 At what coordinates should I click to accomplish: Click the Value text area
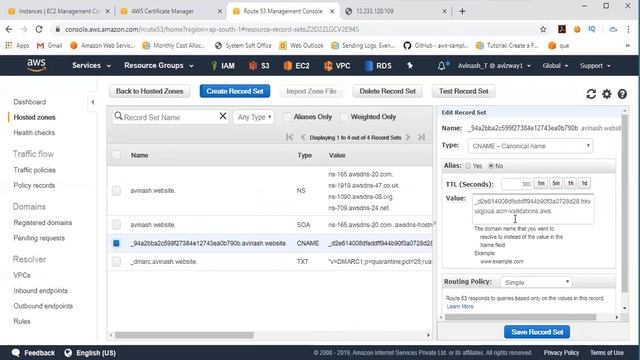[x=533, y=209]
